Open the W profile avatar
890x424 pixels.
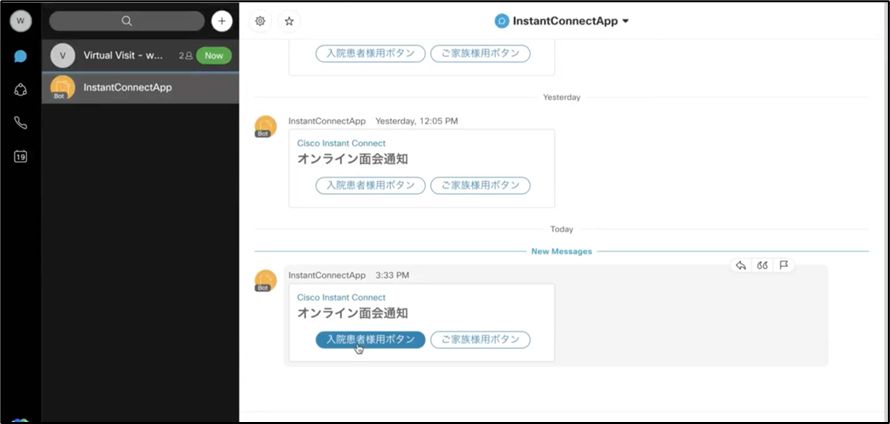pyautogui.click(x=21, y=21)
